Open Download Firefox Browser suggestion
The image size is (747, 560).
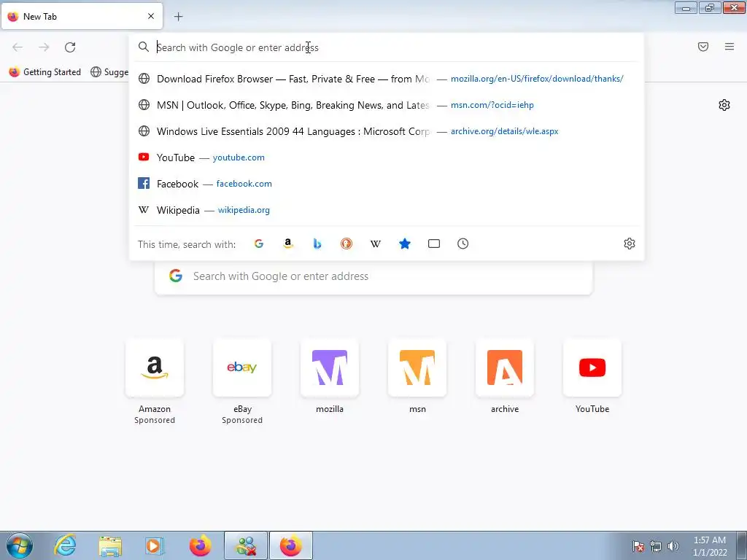click(x=387, y=79)
